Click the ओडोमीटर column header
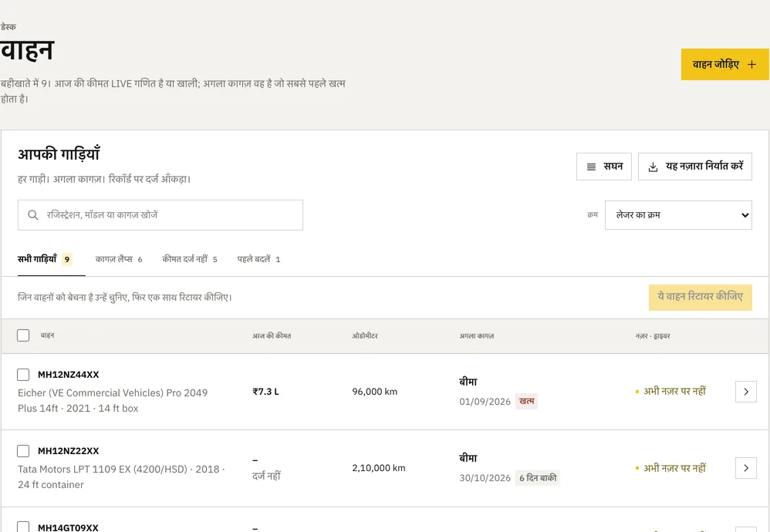This screenshot has width=770, height=532. 365,336
